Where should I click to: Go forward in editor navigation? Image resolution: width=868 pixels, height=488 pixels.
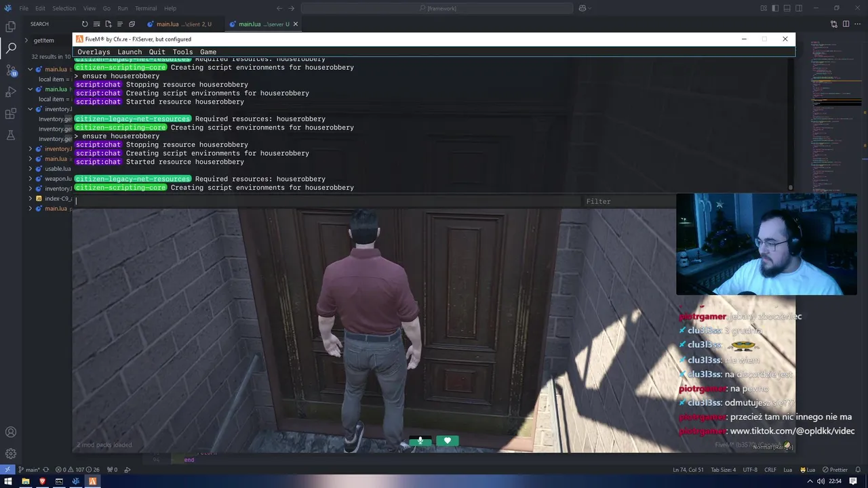tap(292, 8)
